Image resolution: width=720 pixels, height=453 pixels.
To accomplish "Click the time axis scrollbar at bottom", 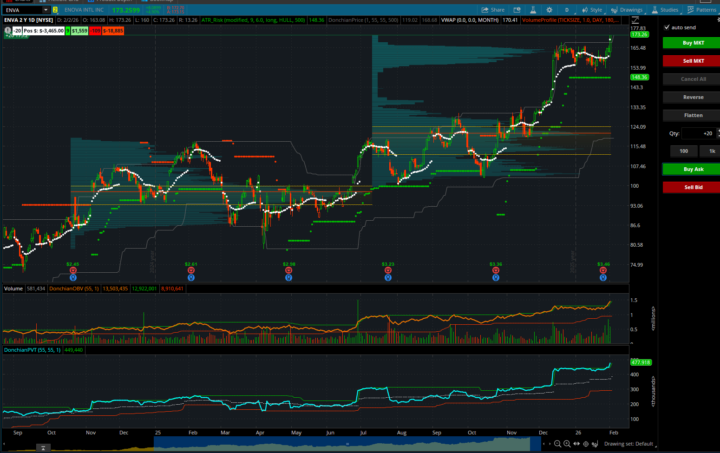I will tap(300, 445).
